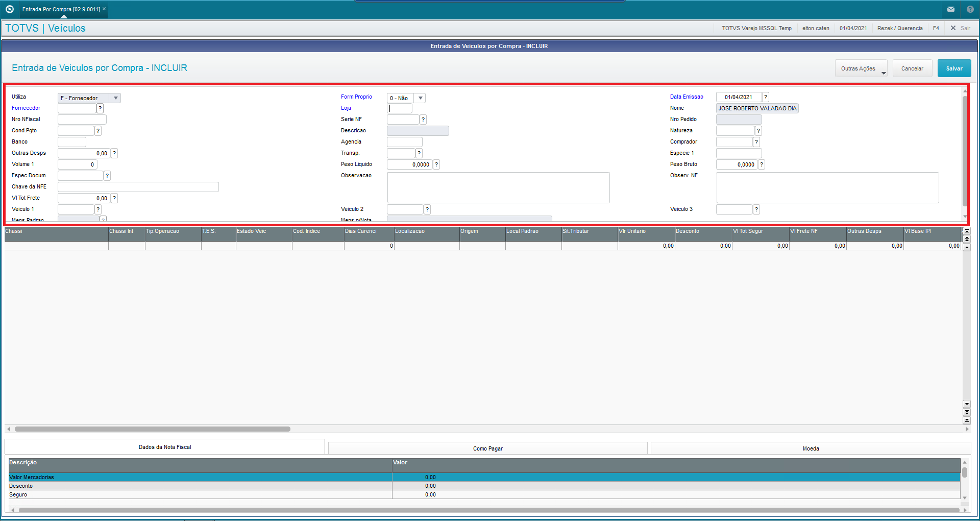This screenshot has width=980, height=521.
Task: Open lookup button next to Veiculo 2 field
Action: [x=427, y=209]
